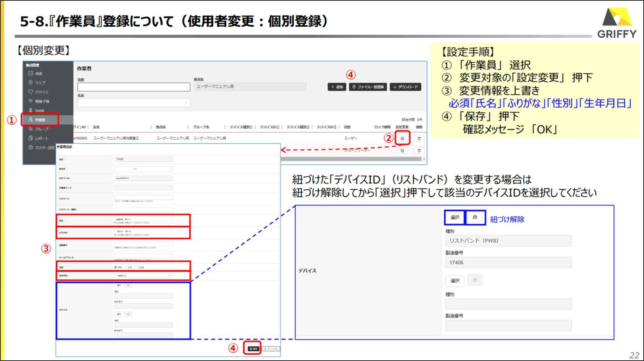Click unlink device icon next to 選択

point(475,217)
